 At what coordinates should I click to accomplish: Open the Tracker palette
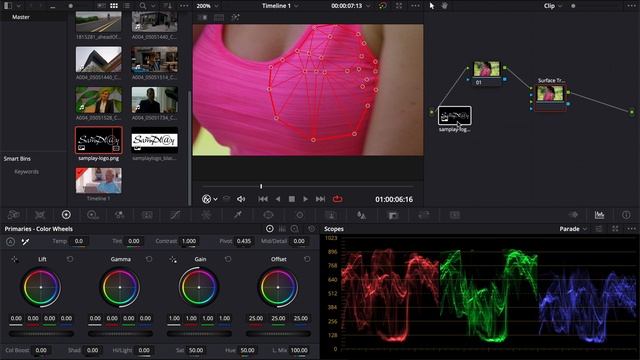coord(300,215)
